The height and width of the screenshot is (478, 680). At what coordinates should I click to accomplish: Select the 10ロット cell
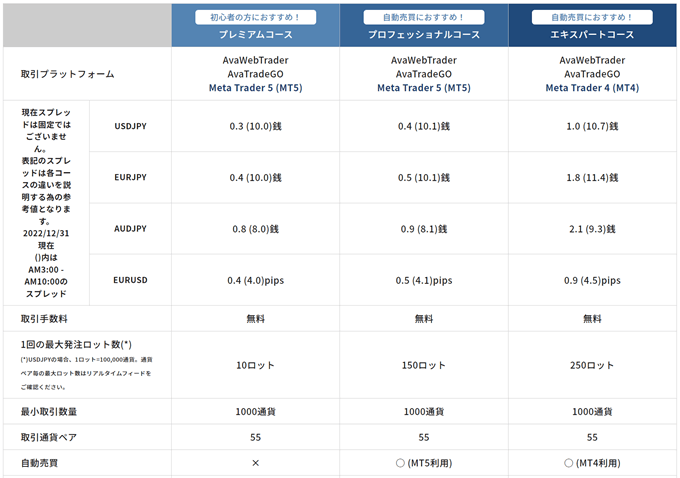pos(255,365)
